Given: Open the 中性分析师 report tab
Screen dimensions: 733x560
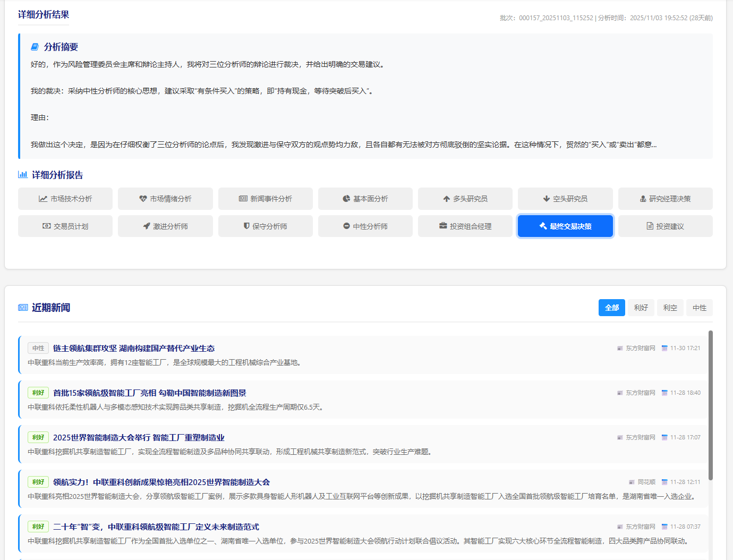Looking at the screenshot, I should [365, 226].
